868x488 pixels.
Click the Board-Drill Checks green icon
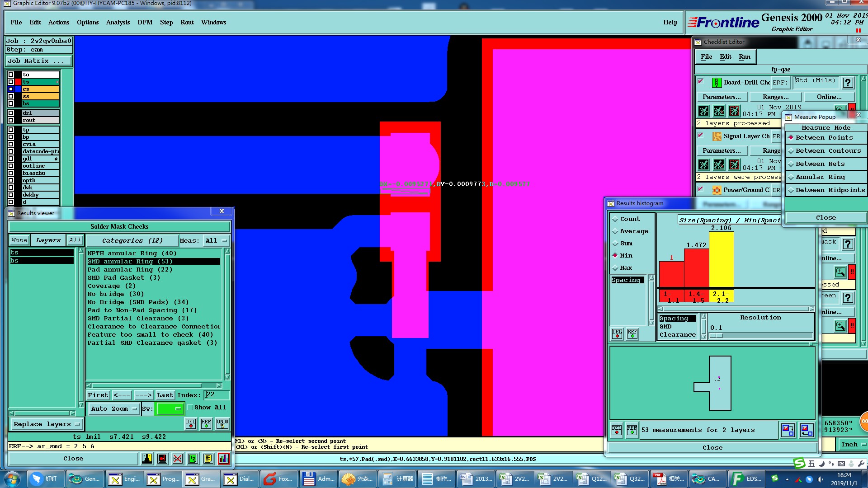click(717, 83)
